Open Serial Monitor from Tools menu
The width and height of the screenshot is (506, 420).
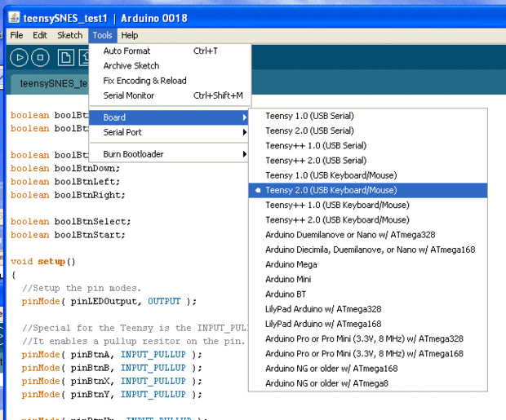tap(170, 95)
